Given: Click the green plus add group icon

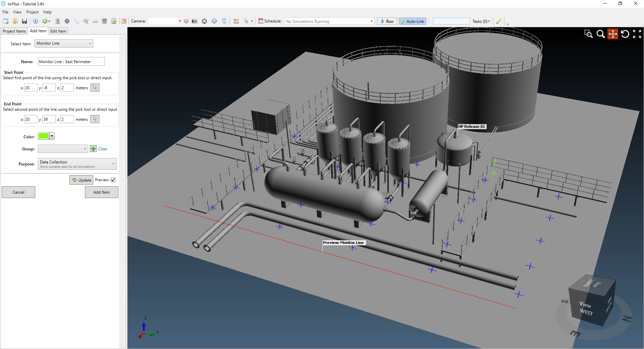Looking at the screenshot, I should click(x=93, y=149).
